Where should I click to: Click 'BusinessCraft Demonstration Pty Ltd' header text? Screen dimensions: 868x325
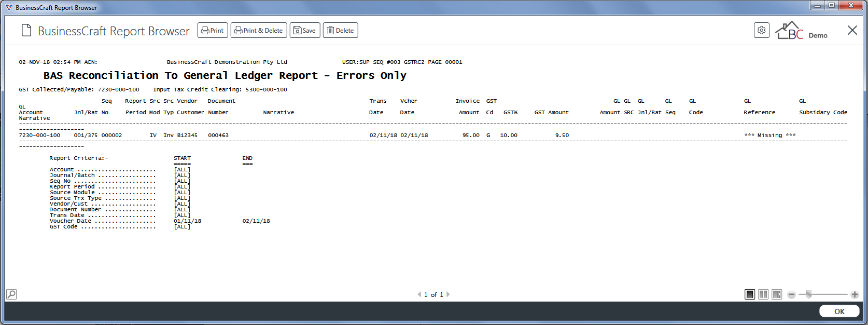(227, 62)
